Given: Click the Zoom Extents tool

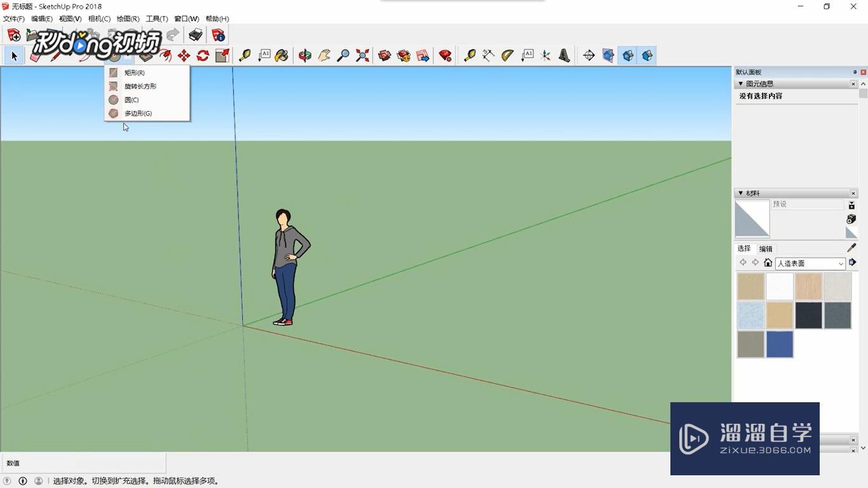Looking at the screenshot, I should pos(362,56).
